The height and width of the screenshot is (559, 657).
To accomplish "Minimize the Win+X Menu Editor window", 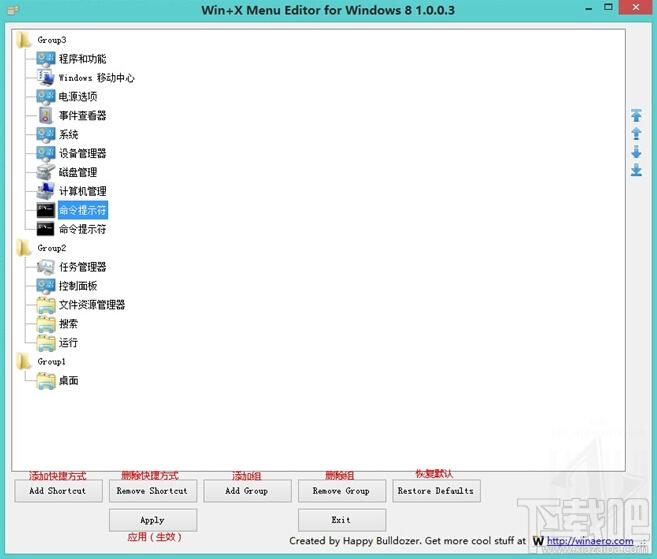I will (589, 8).
